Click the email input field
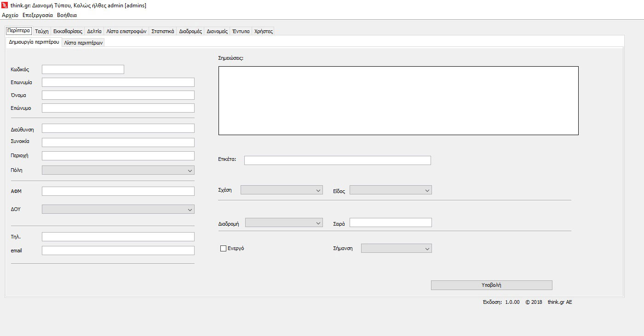The height and width of the screenshot is (336, 644). click(118, 251)
